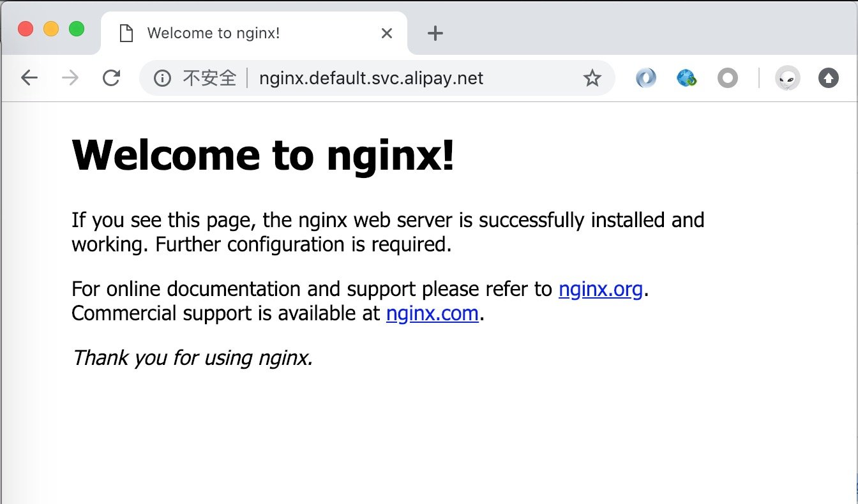Open the alien profile avatar
This screenshot has width=858, height=504.
pyautogui.click(x=788, y=78)
